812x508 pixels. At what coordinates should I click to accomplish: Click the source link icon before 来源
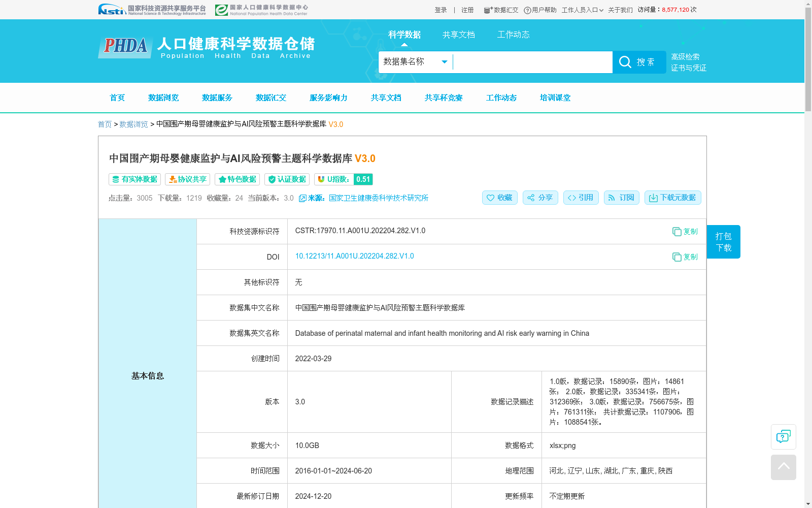pos(302,198)
